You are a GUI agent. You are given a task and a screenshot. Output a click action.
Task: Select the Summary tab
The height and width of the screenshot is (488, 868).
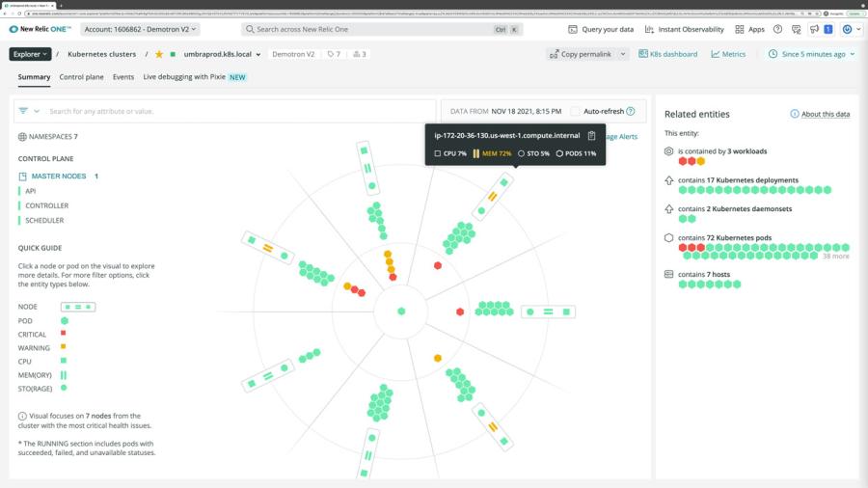pos(34,77)
